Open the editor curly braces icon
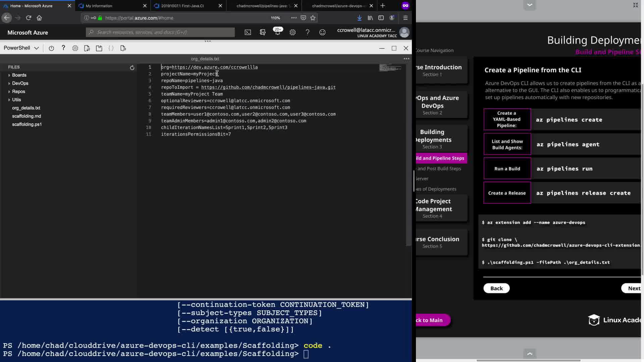Viewport: 644px width, 362px height. pos(111,48)
